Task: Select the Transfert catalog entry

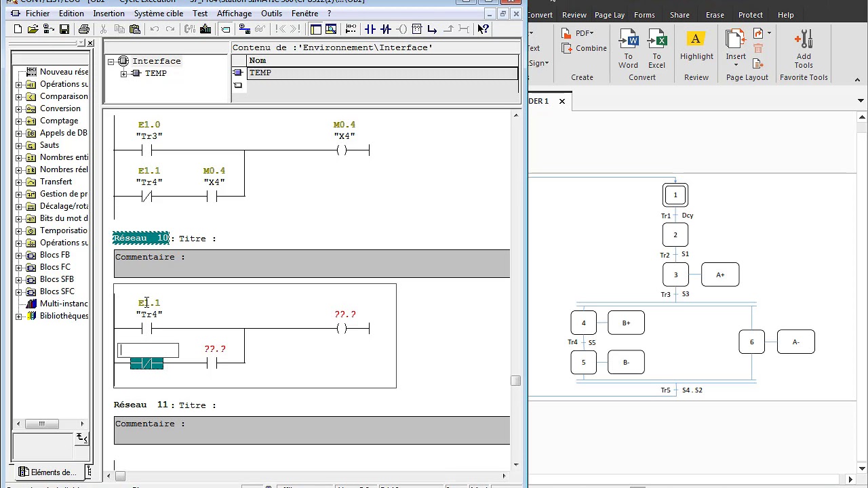Action: tap(56, 182)
